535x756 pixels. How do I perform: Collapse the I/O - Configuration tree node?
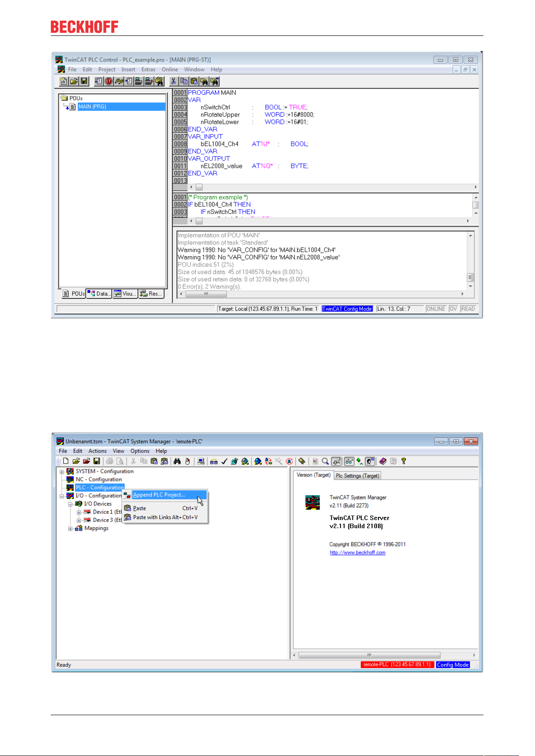click(x=62, y=496)
